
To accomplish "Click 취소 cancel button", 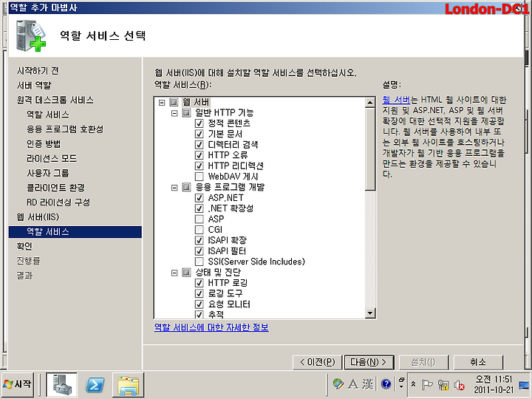I will pos(478,362).
